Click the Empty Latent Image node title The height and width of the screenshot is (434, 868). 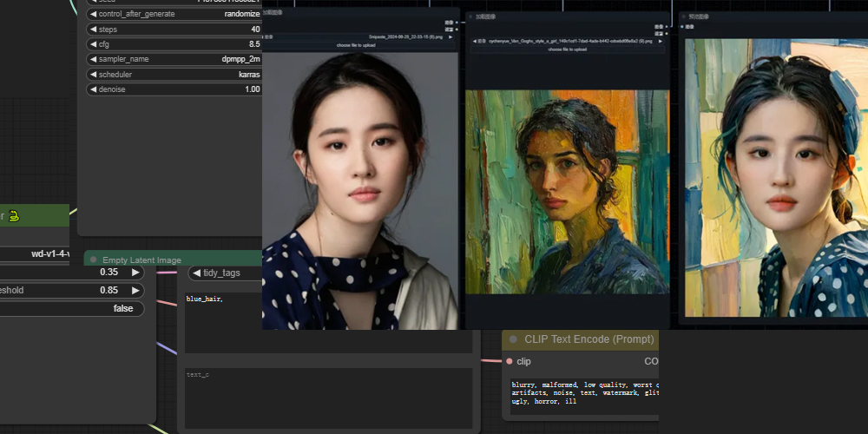141,260
